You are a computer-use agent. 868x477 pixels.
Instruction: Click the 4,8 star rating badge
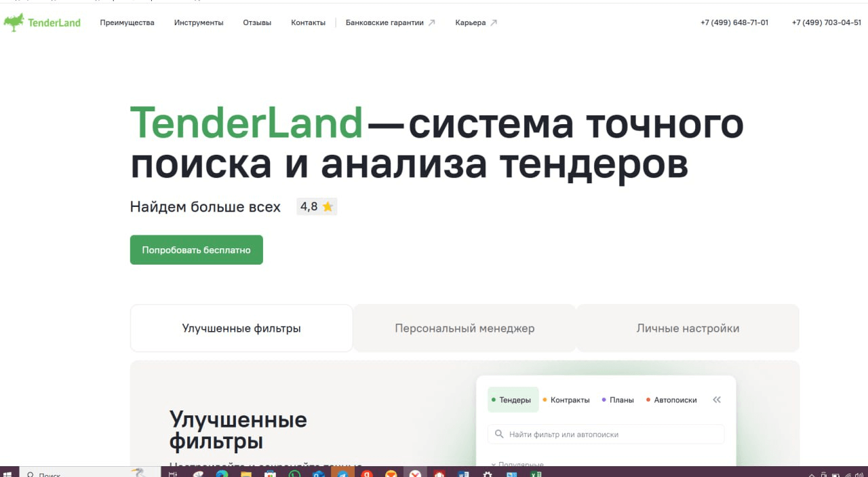tap(317, 207)
